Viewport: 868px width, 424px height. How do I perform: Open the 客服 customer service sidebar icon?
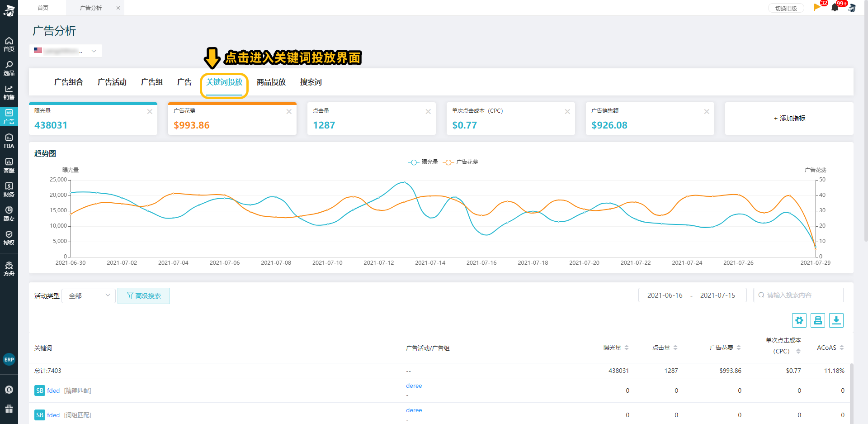pos(9,166)
